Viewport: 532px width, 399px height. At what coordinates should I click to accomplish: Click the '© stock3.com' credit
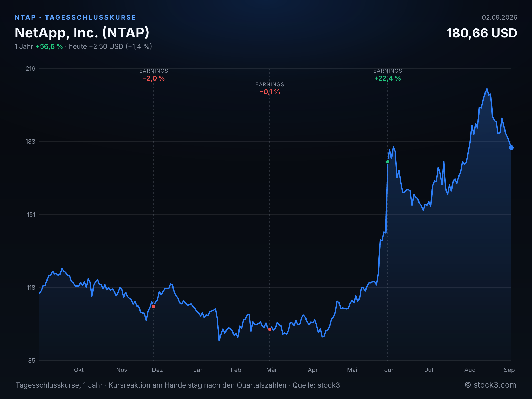click(490, 385)
